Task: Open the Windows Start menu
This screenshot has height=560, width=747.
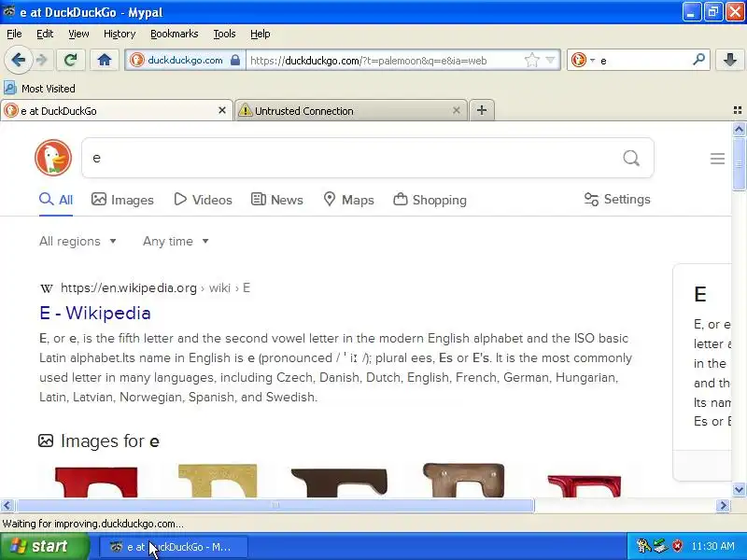Action: [x=44, y=546]
